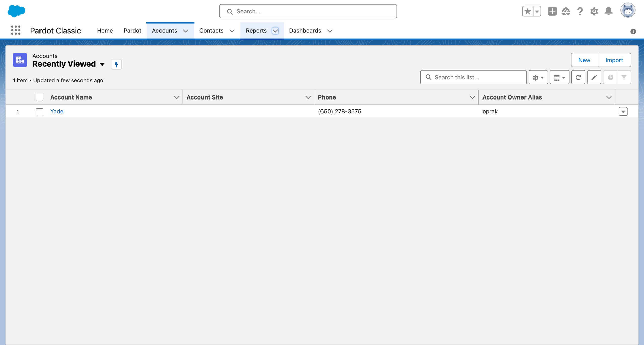Focus the Search this list field
The image size is (644, 345).
click(x=473, y=77)
